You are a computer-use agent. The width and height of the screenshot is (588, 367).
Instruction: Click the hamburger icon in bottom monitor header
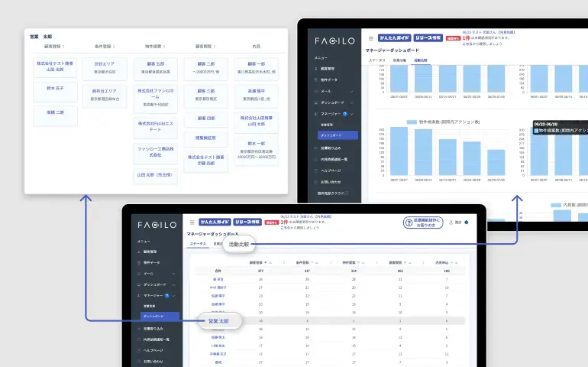tap(192, 222)
